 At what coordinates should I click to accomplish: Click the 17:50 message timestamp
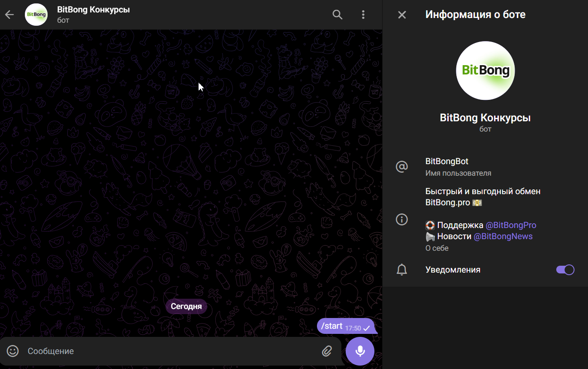(353, 328)
